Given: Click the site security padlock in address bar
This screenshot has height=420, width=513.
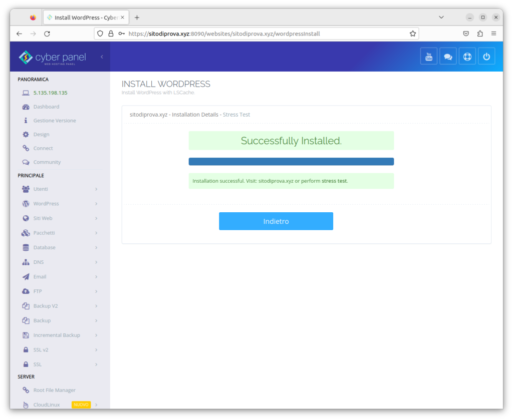Looking at the screenshot, I should click(x=111, y=34).
